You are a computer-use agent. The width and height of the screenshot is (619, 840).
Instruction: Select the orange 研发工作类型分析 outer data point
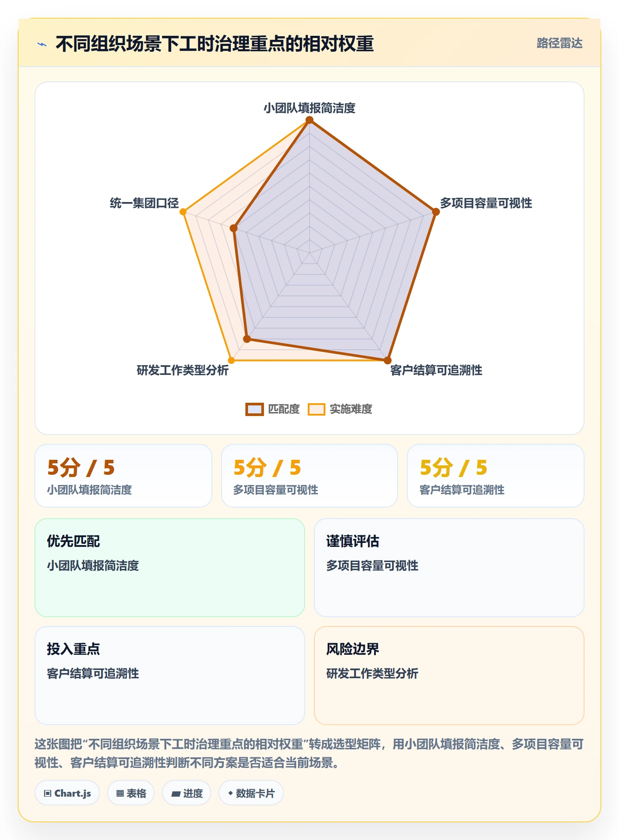[x=231, y=360]
